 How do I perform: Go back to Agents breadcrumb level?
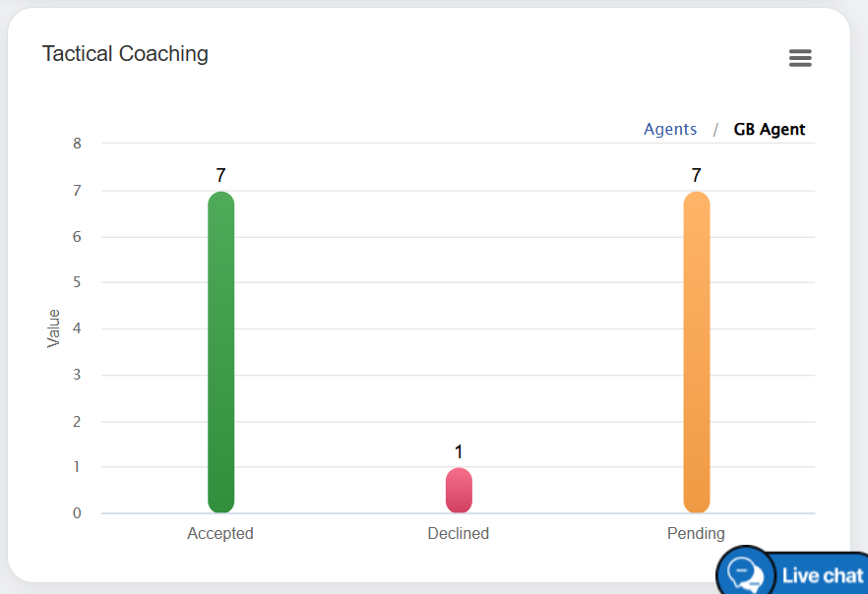coord(670,130)
